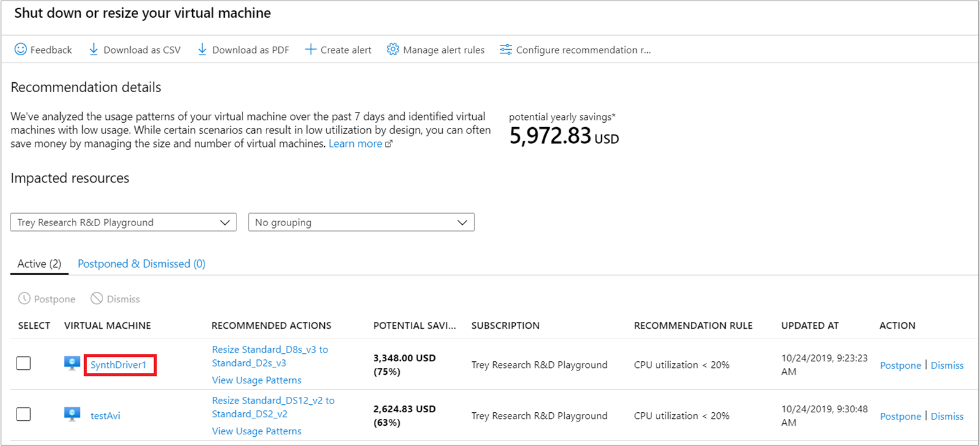Image resolution: width=980 pixels, height=446 pixels.
Task: Switch to Postponed & Dismissed tab
Action: [141, 264]
